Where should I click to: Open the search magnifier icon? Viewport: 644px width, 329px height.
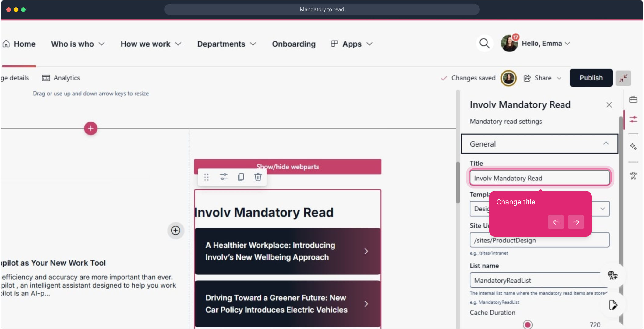[x=484, y=44]
